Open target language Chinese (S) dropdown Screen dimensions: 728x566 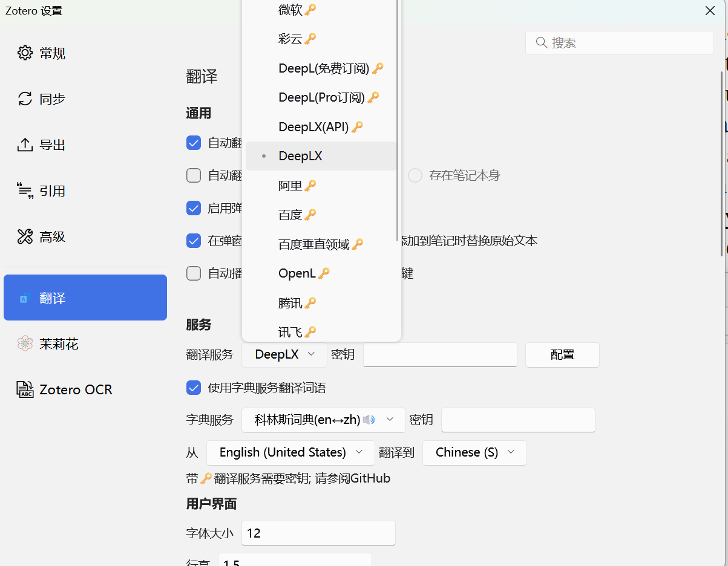pyautogui.click(x=474, y=452)
